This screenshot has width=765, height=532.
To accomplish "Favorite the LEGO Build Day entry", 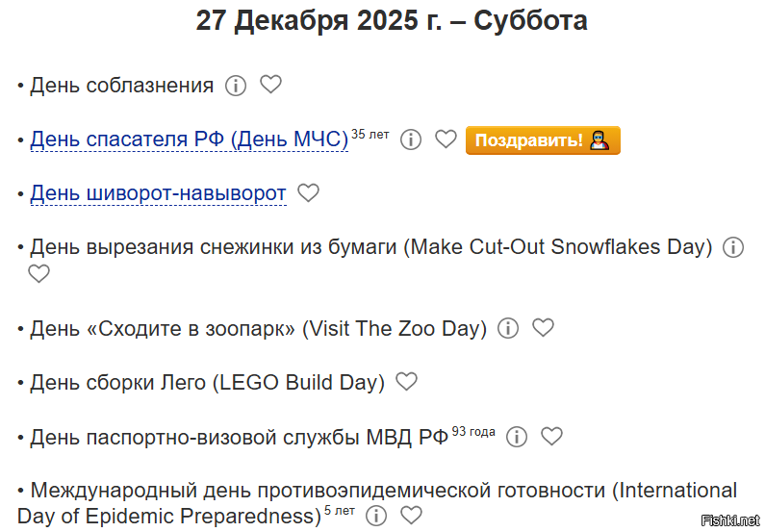I will 407,382.
